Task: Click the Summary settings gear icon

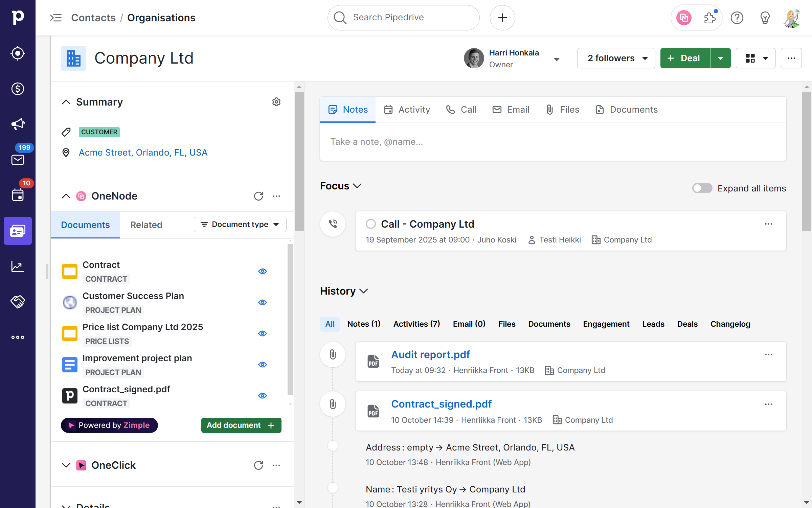Action: 276,102
